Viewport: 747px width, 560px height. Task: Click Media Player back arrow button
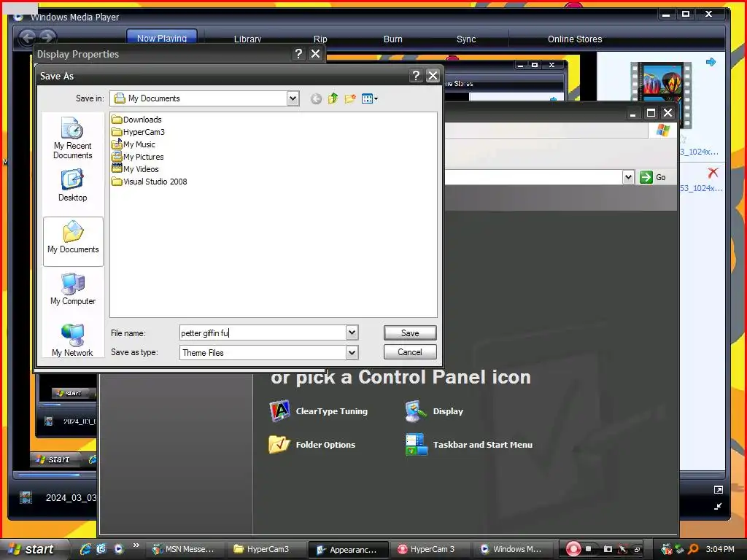click(x=28, y=37)
